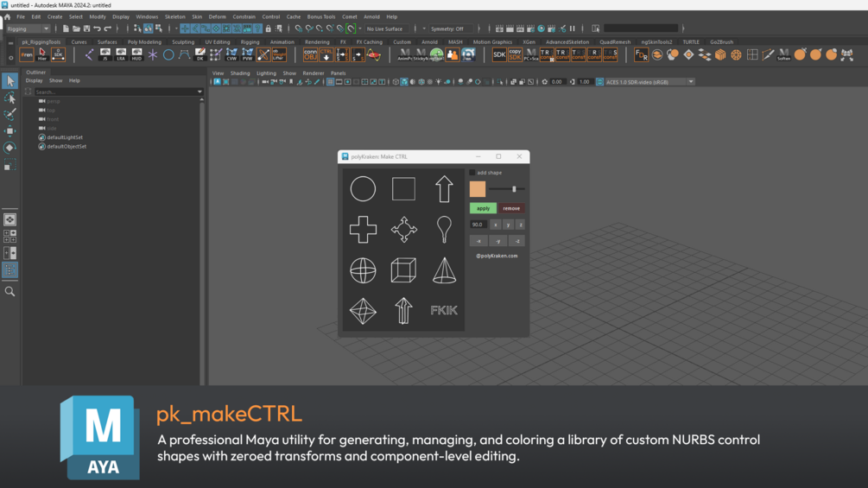868x488 pixels.
Task: Open the Outliner Display menu
Action: click(35, 81)
